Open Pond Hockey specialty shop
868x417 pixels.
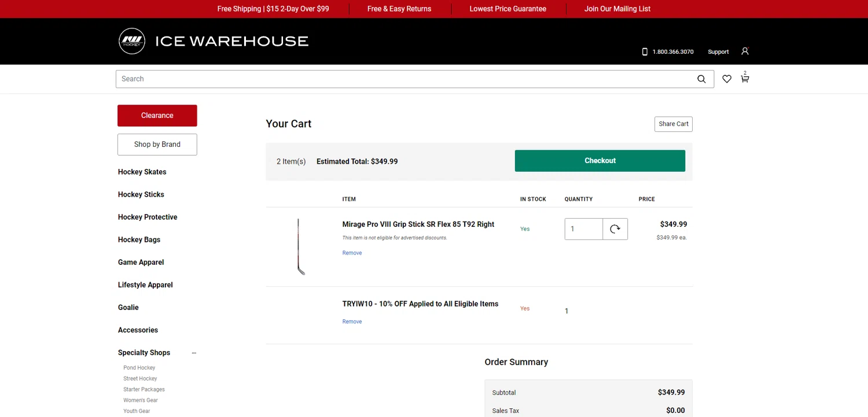tap(139, 368)
